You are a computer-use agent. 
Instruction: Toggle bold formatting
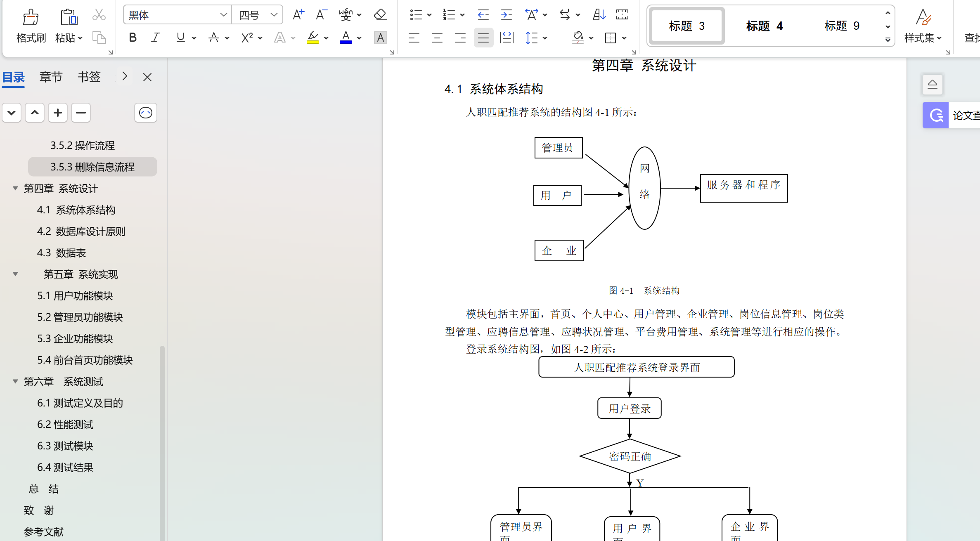point(133,38)
